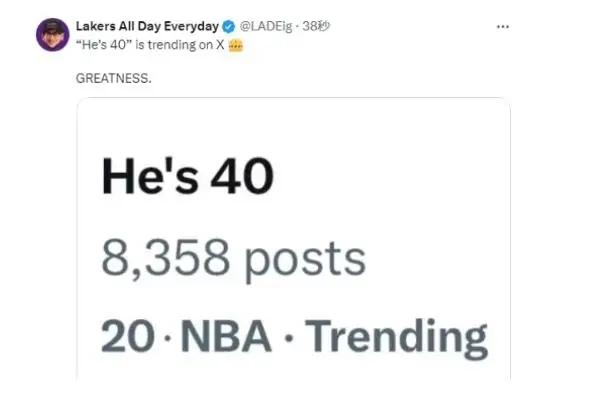Click the dot separator between NBA and Trending
596x394 pixels.
tap(289, 337)
